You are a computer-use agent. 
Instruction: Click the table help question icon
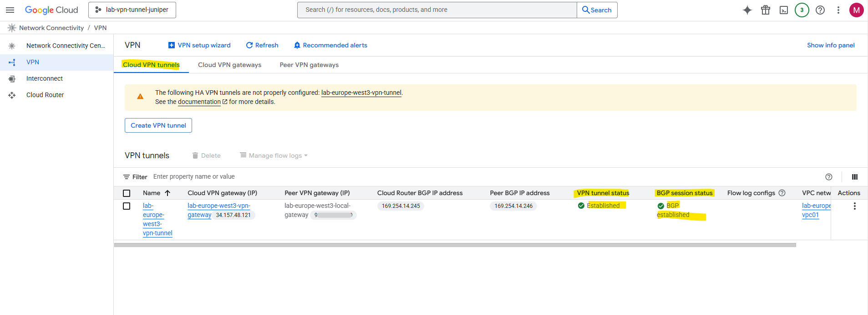(829, 177)
